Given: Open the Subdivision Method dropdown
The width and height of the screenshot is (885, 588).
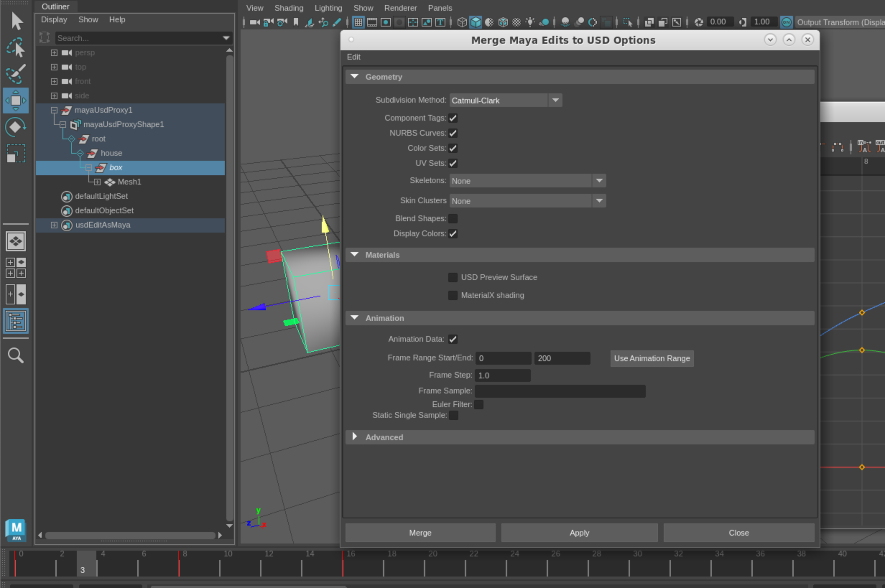Looking at the screenshot, I should (556, 100).
